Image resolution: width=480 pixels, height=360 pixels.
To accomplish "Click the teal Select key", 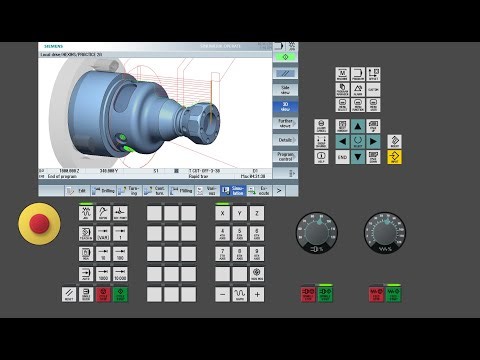I will click(x=358, y=142).
